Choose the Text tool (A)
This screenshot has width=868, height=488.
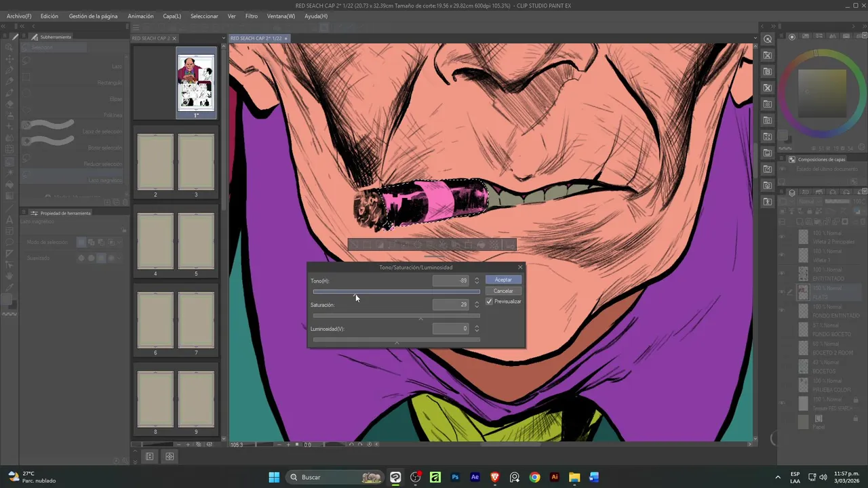(x=9, y=220)
